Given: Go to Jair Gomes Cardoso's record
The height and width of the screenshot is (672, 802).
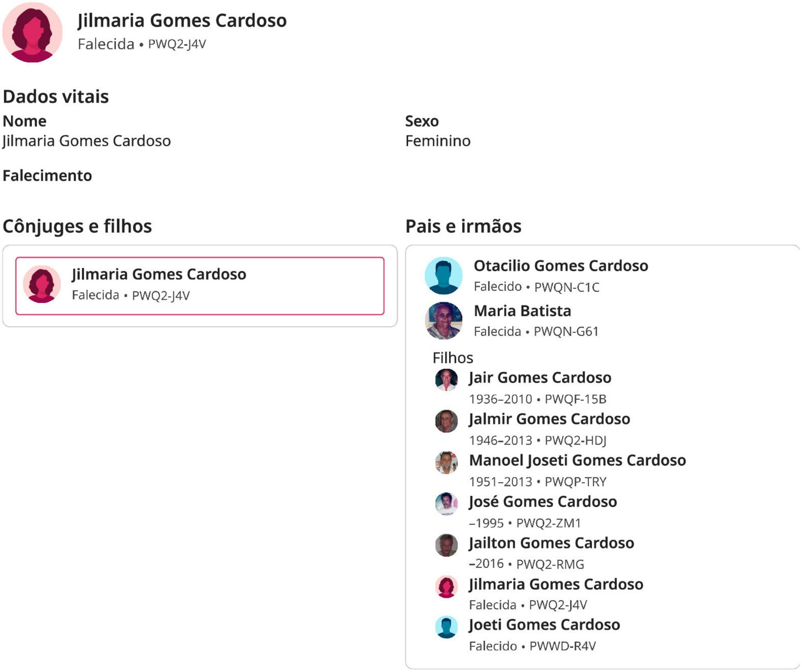Looking at the screenshot, I should coord(540,378).
